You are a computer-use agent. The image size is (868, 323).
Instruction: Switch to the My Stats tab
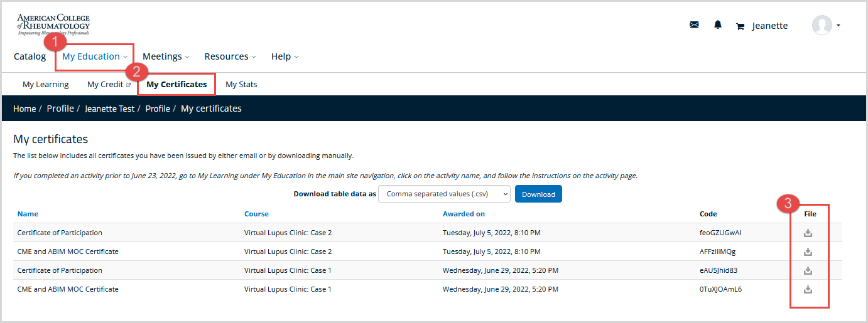(x=241, y=85)
